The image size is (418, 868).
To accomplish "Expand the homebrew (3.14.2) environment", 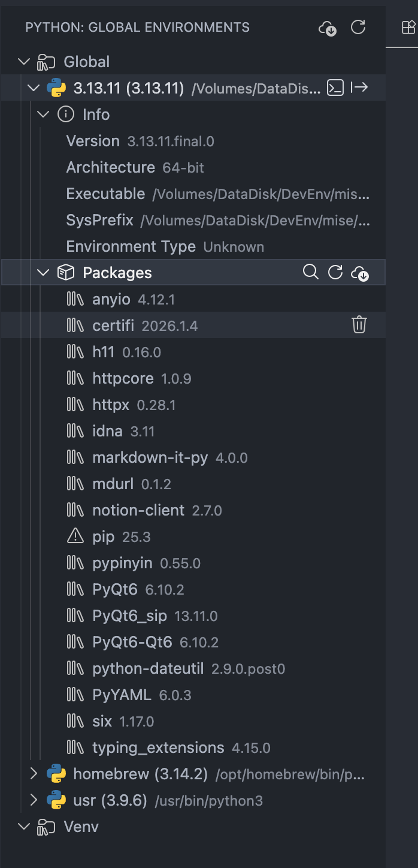I will (x=34, y=774).
